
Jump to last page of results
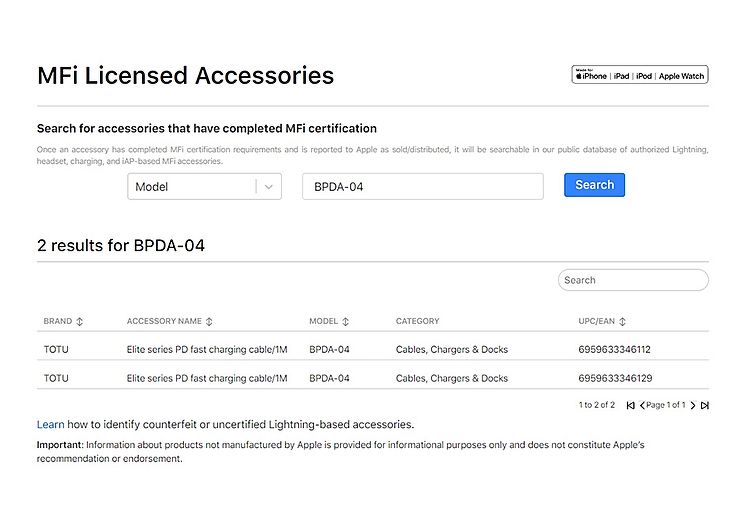tap(705, 406)
